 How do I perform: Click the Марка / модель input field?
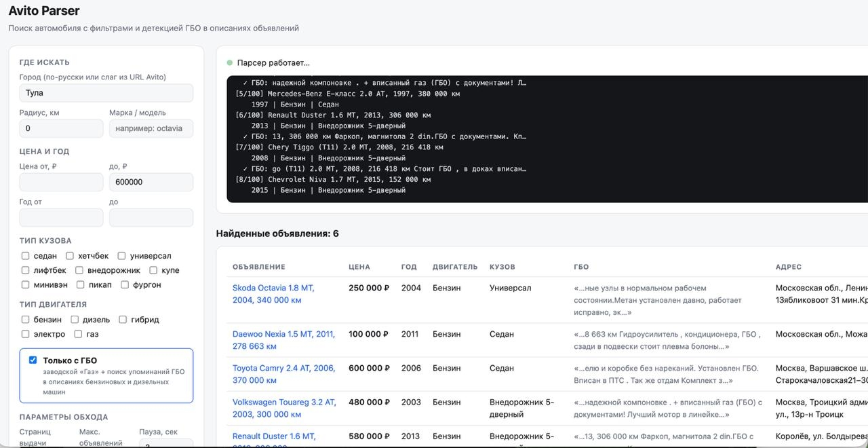(x=151, y=128)
